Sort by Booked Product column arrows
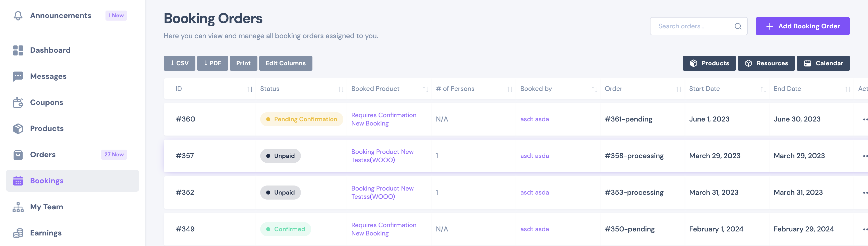The image size is (868, 246). click(x=425, y=89)
